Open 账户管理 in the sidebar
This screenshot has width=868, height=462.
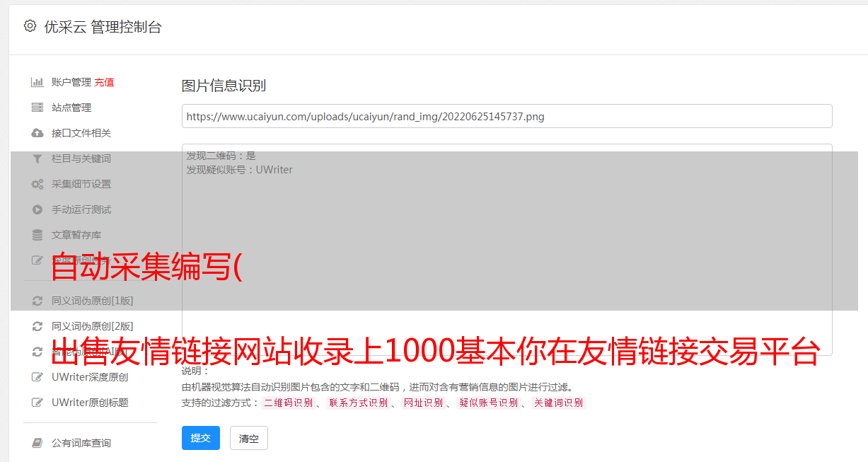71,82
